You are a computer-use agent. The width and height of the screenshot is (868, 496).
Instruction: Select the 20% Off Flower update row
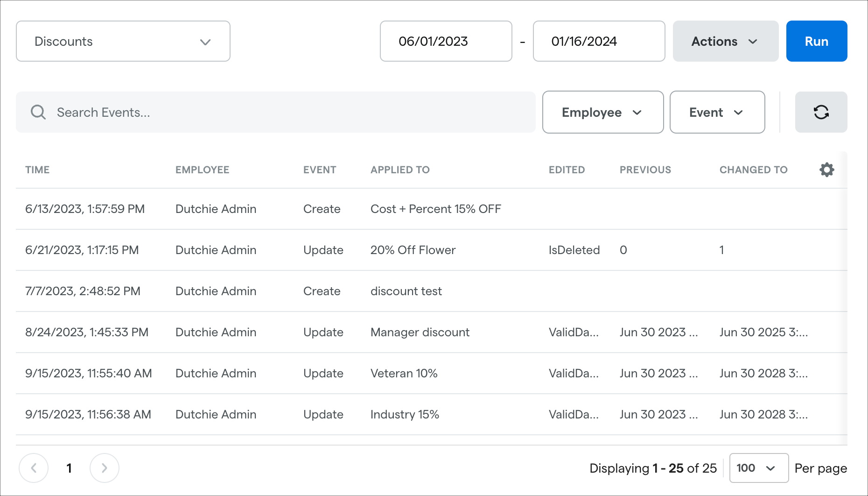(x=413, y=250)
